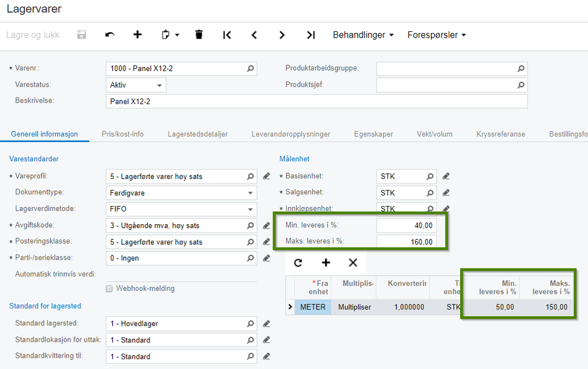Click the undo arrow in the toolbar

pos(110,35)
